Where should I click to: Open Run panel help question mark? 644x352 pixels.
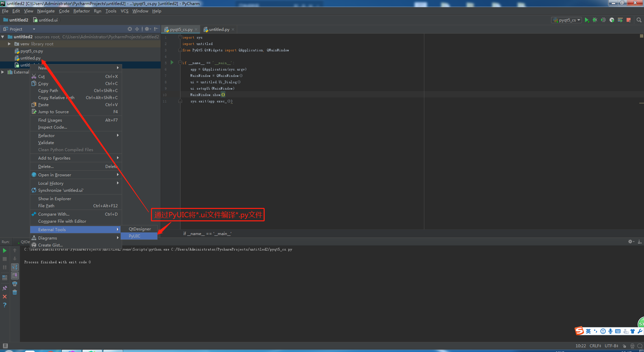pyautogui.click(x=5, y=305)
